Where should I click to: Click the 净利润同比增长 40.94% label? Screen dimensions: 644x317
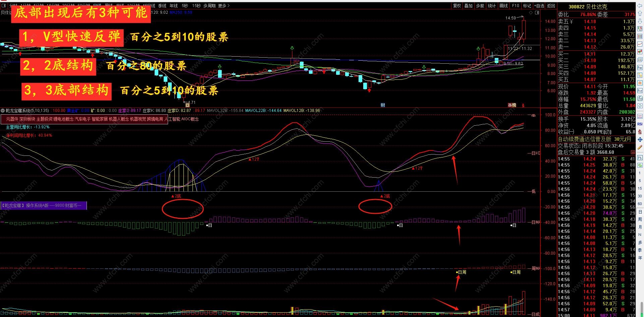[x=29, y=135]
